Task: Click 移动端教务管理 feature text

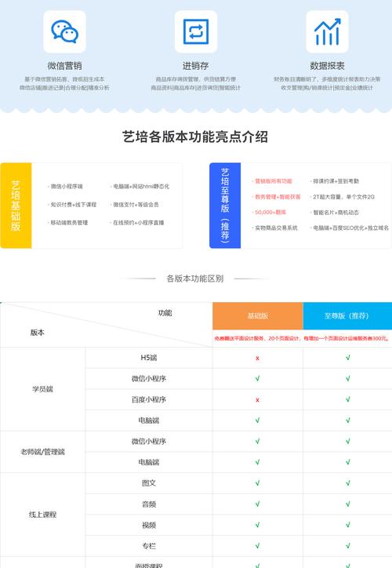Action: [x=68, y=223]
